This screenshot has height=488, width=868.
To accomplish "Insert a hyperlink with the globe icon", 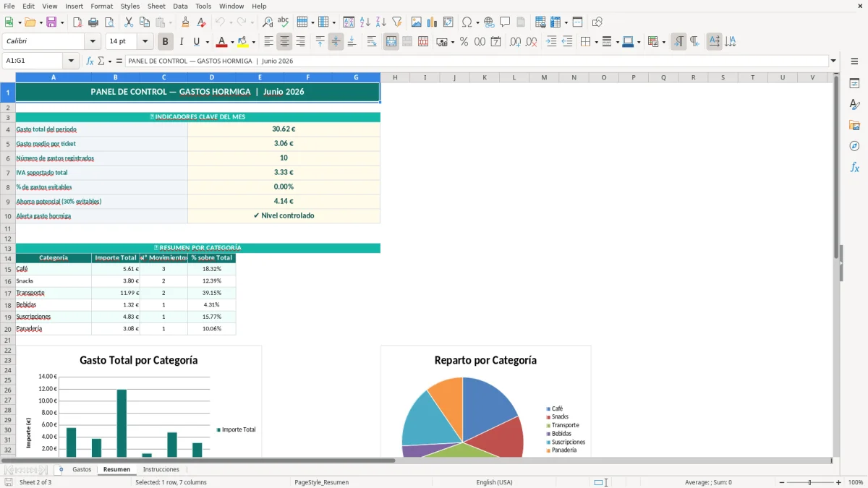I will 489,22.
